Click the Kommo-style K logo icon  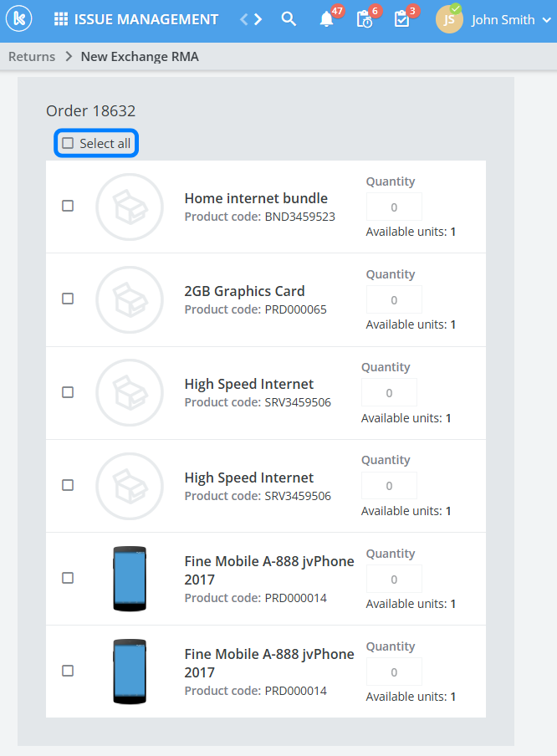tap(18, 19)
